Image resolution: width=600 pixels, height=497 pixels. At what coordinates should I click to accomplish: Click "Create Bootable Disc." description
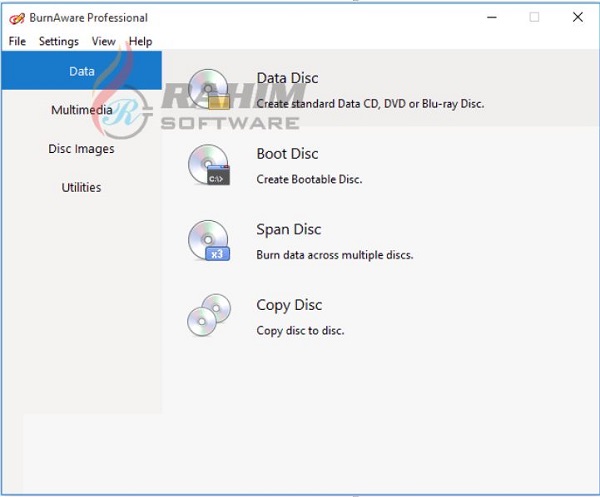309,179
